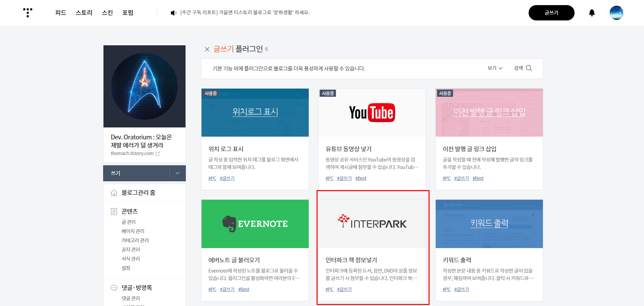
Task: Click the 콘텐츠 section heading
Action: (130, 211)
